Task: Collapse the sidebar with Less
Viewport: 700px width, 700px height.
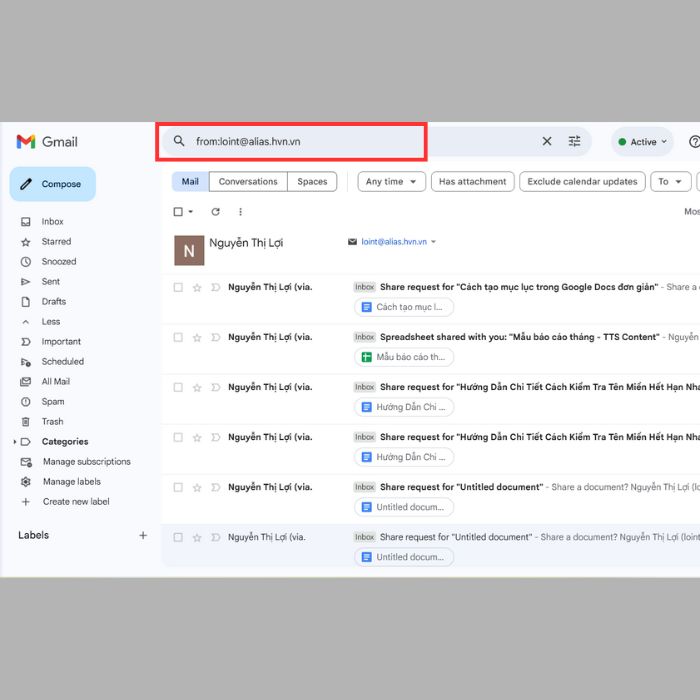Action: [50, 322]
